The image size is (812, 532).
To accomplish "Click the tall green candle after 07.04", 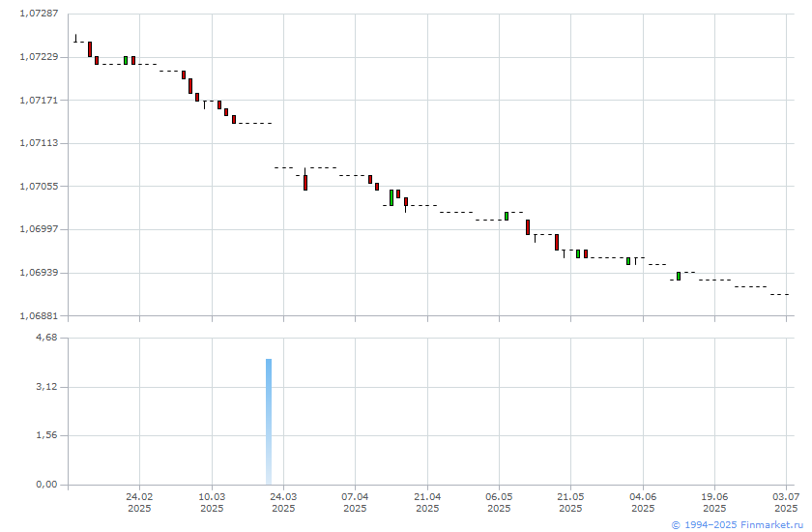I will click(x=391, y=198).
